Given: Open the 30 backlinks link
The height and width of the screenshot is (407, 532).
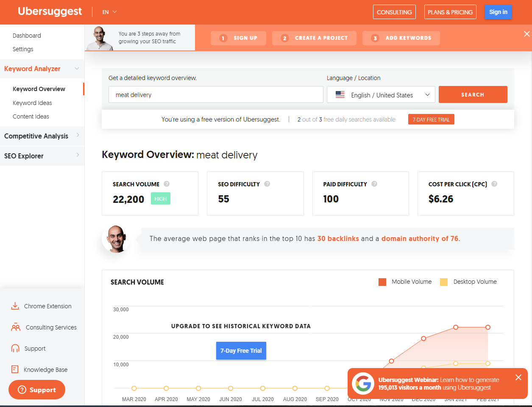Looking at the screenshot, I should pyautogui.click(x=338, y=238).
